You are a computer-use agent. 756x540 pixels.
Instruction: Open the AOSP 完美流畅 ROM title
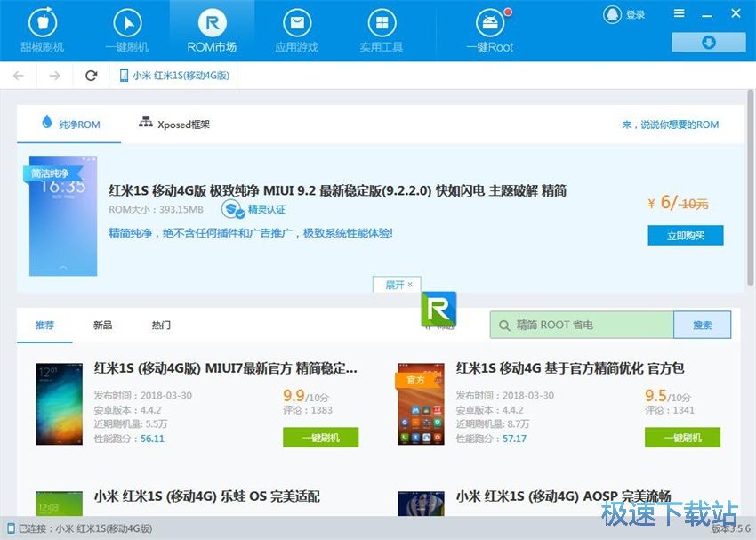tap(563, 496)
